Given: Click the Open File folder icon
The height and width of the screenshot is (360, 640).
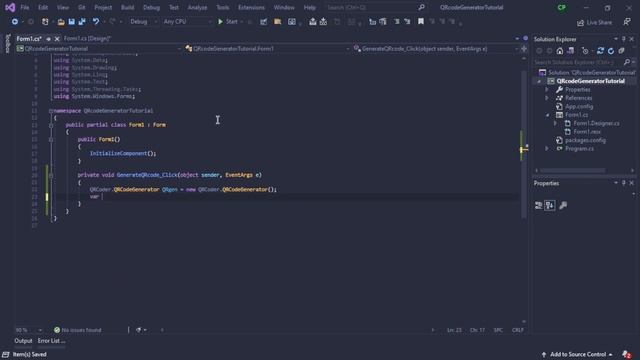Looking at the screenshot, I should pos(61,22).
